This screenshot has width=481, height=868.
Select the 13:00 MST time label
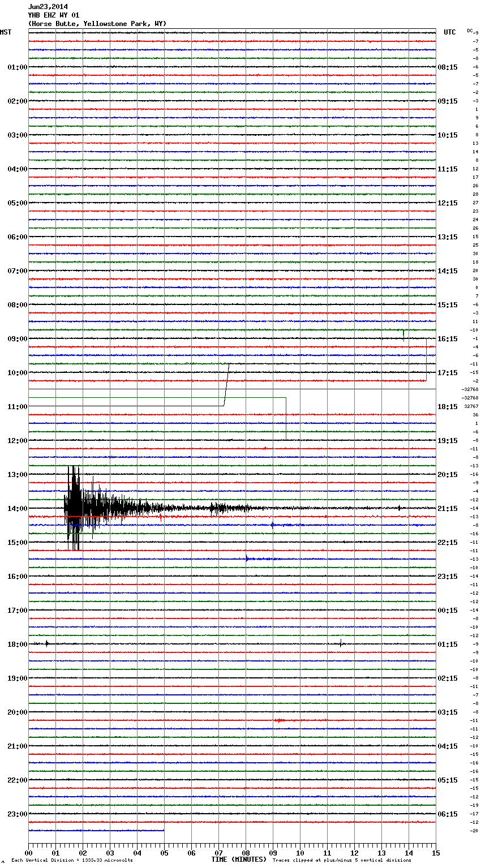tap(17, 475)
